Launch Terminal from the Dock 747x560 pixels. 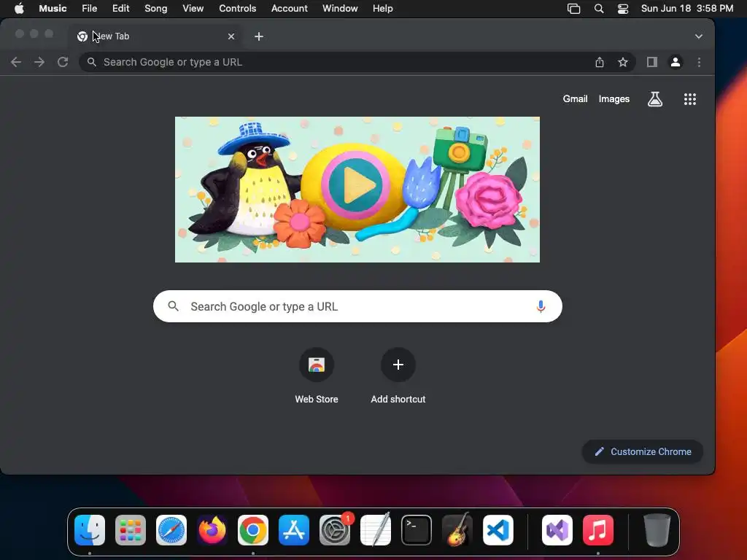(417, 530)
